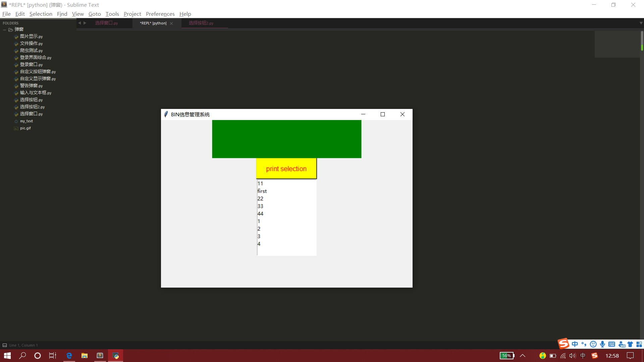Open Microsoft Edge from the taskbar
The image size is (644, 362).
pyautogui.click(x=69, y=356)
